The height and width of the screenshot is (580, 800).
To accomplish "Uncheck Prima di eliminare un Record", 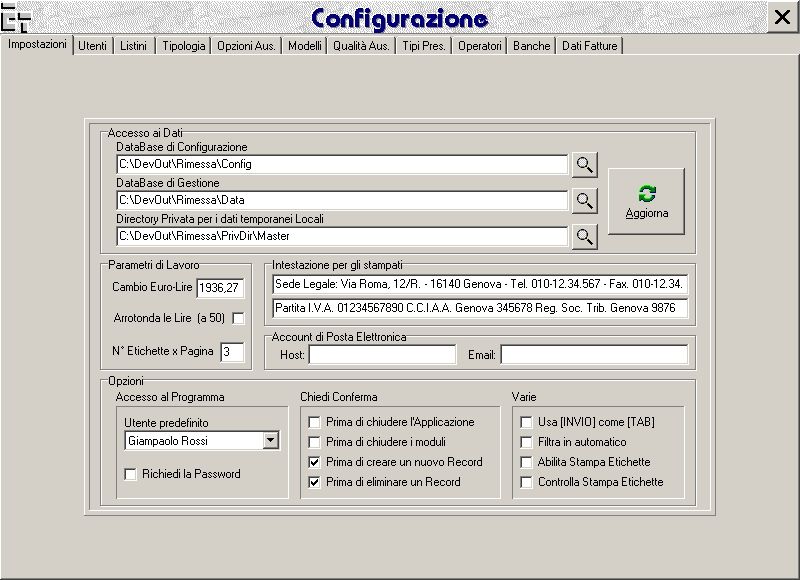I will pos(315,482).
